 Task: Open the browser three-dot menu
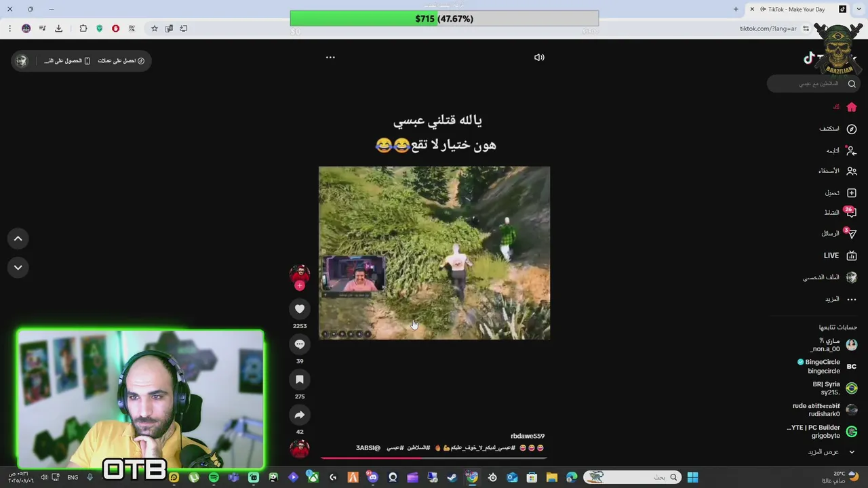(x=9, y=28)
